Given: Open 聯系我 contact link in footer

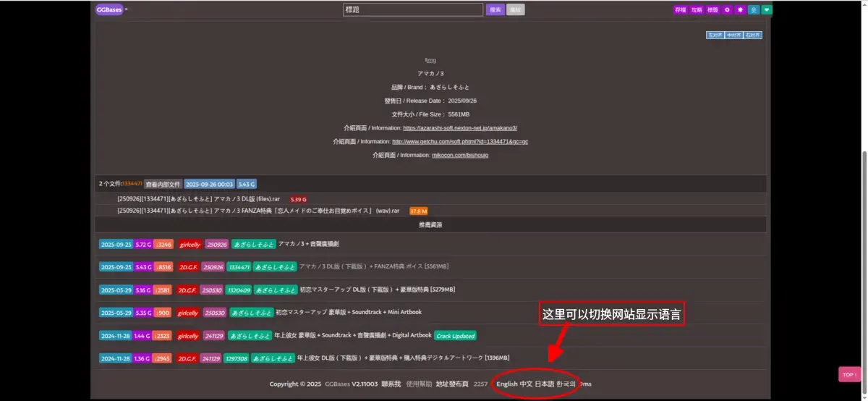Looking at the screenshot, I should tap(391, 384).
